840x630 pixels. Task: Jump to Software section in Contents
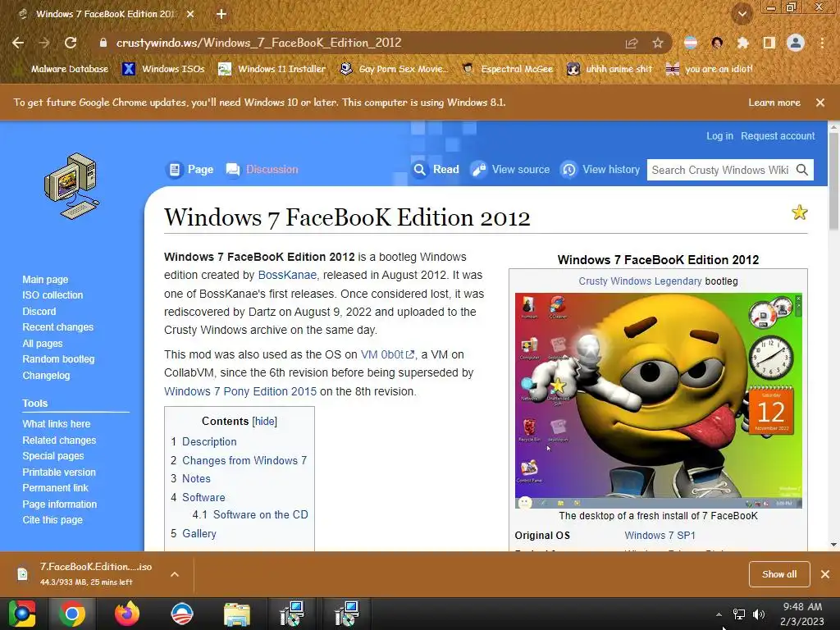coord(203,497)
